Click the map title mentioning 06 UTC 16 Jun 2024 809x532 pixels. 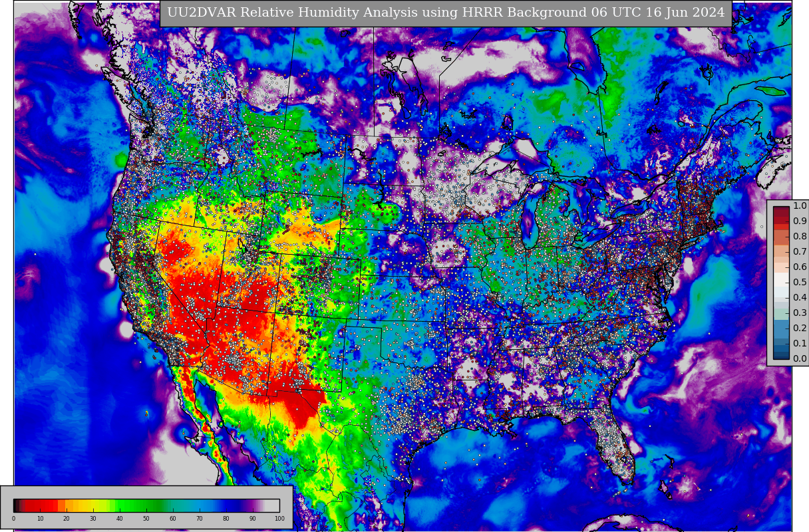click(x=446, y=13)
